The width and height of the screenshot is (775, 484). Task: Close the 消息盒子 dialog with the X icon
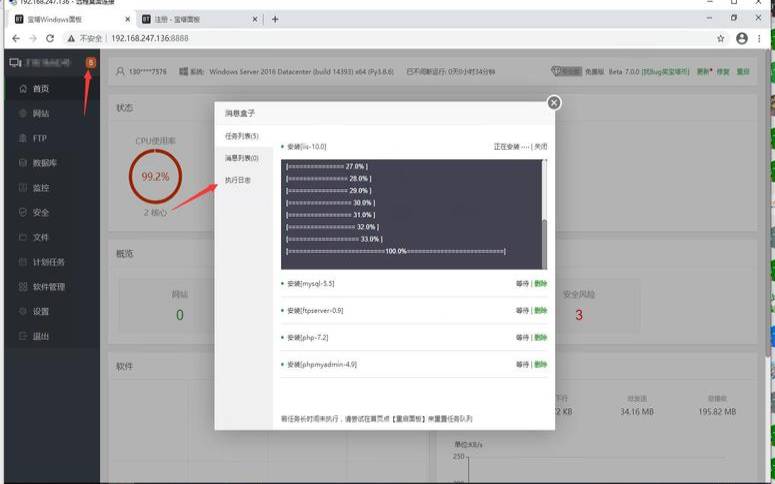pyautogui.click(x=554, y=103)
